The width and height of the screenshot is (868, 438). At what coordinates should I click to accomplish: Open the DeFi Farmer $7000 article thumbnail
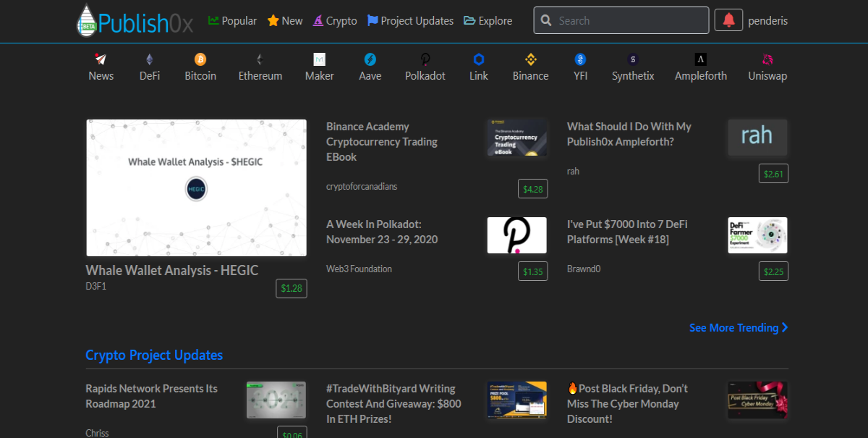[x=757, y=235]
